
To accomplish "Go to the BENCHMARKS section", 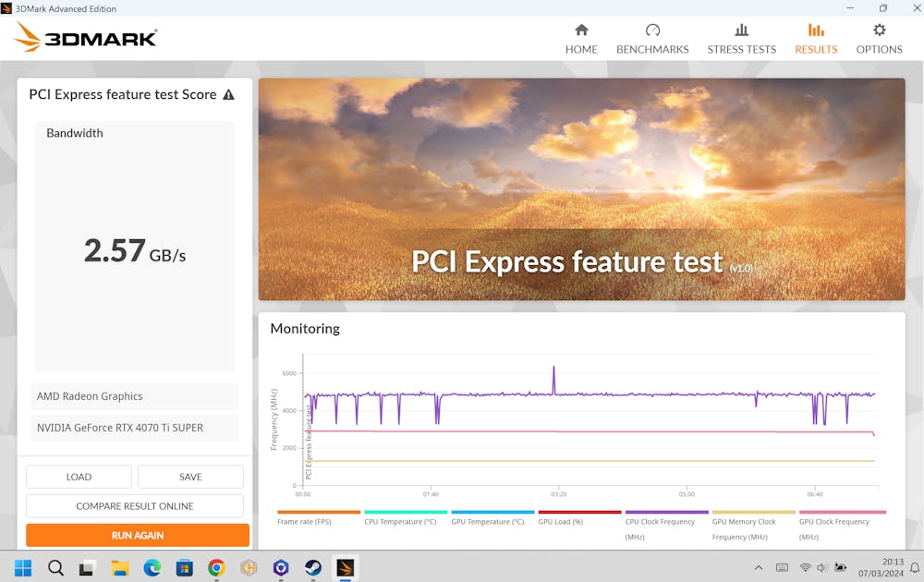I will pos(652,39).
